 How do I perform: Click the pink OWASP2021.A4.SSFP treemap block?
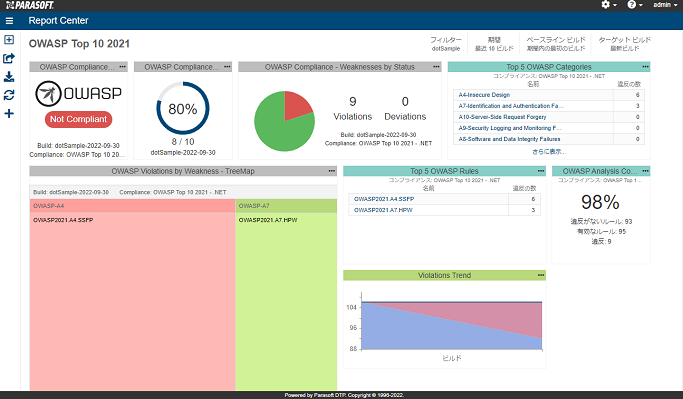click(x=132, y=301)
